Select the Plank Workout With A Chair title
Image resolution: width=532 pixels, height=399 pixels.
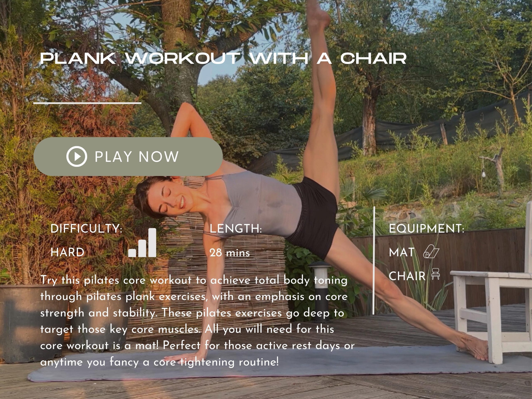223,58
